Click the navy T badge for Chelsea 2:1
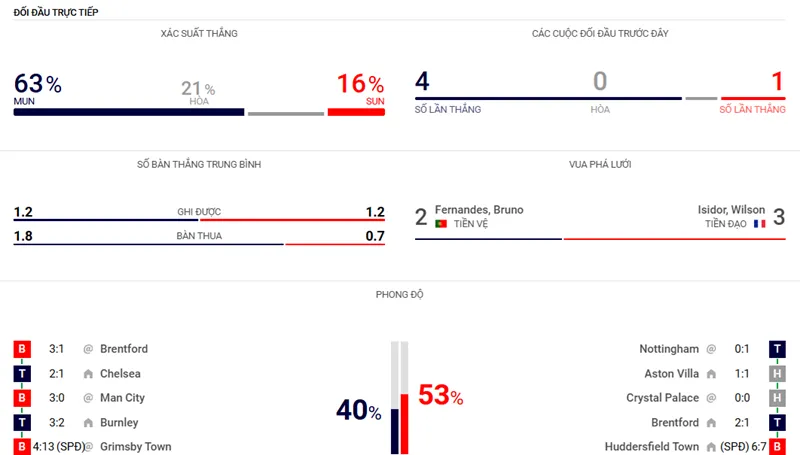The height and width of the screenshot is (455, 800). click(x=22, y=374)
